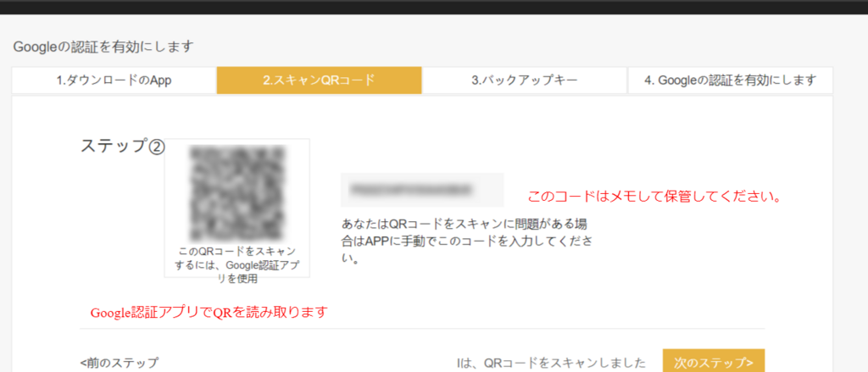Open the 1.ダウンロードのApp tab
The width and height of the screenshot is (868, 372).
(114, 81)
